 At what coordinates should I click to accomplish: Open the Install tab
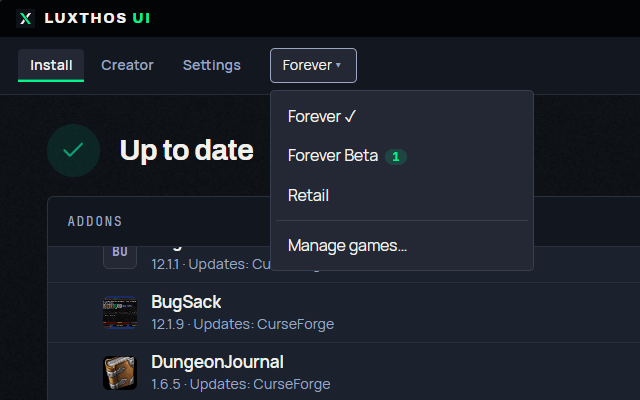coord(51,65)
